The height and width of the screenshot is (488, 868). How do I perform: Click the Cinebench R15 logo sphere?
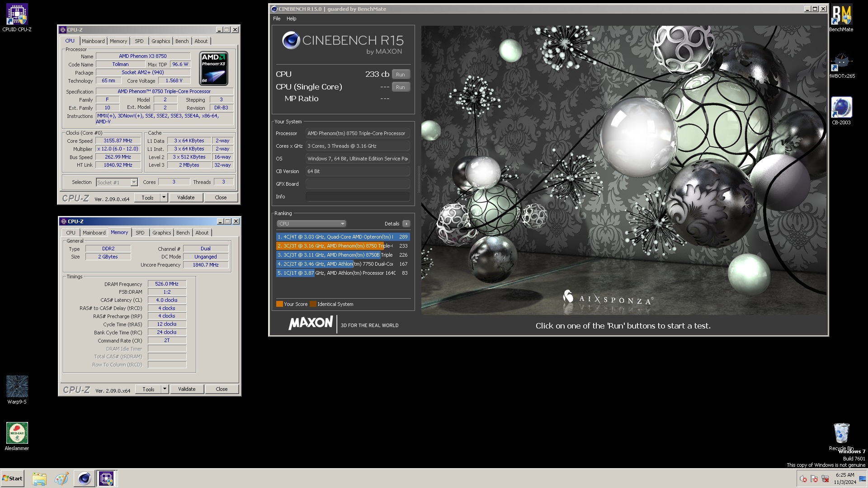291,41
